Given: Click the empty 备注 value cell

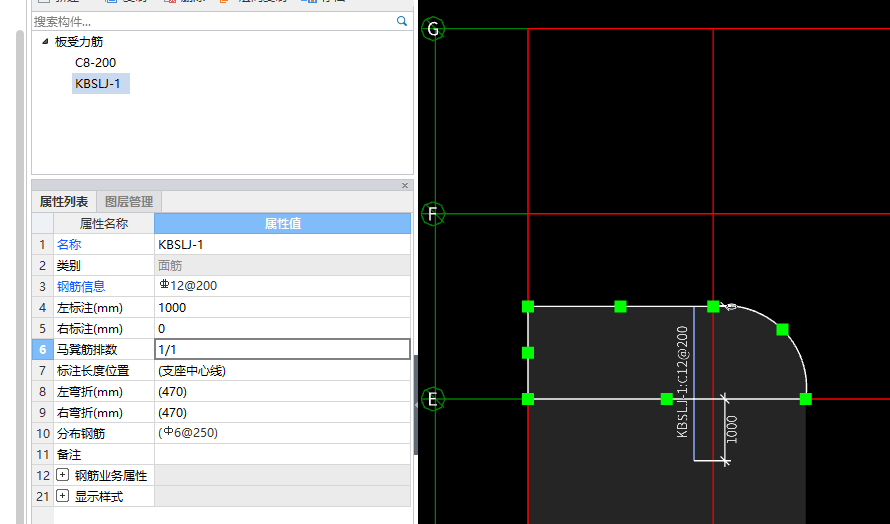Looking at the screenshot, I should click(x=283, y=455).
